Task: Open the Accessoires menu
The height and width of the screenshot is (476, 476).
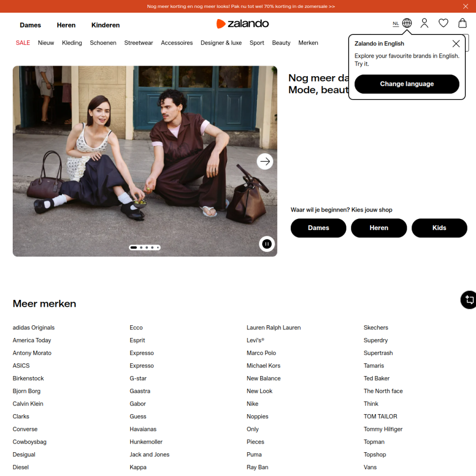Action: [x=177, y=43]
